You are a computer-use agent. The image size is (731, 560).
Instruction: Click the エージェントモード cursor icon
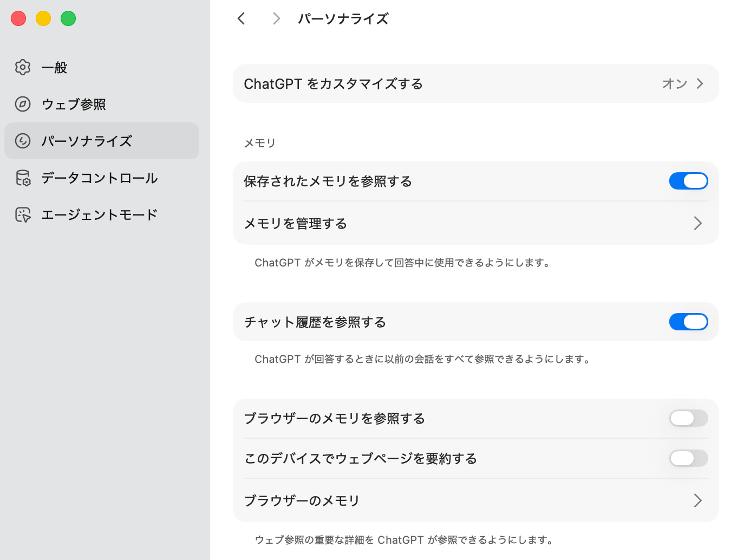pyautogui.click(x=23, y=215)
